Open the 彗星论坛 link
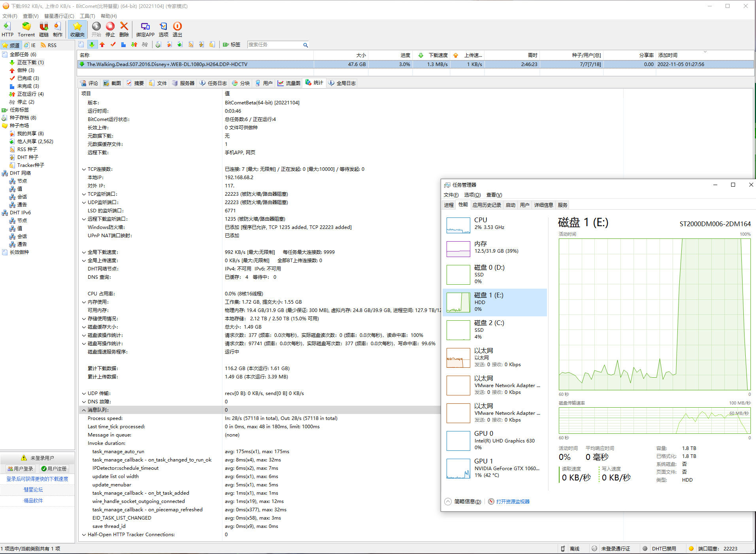Viewport: 756px width, 554px height. click(33, 490)
